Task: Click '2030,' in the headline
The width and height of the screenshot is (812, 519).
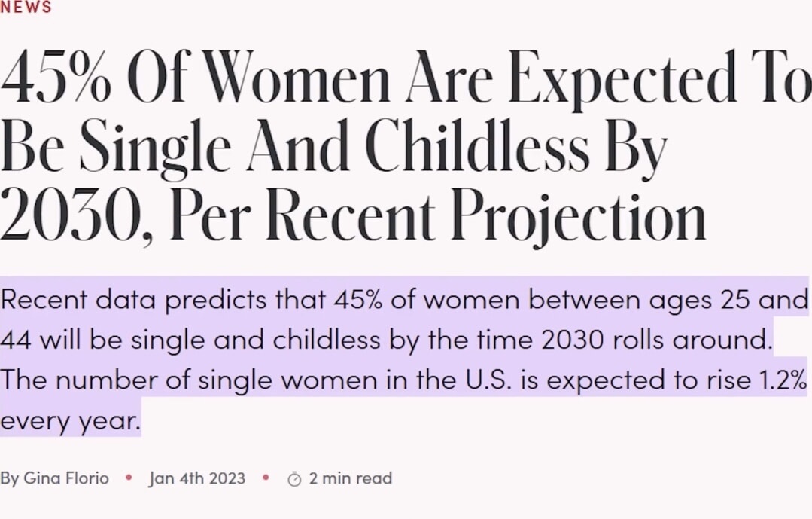Action: coord(78,215)
